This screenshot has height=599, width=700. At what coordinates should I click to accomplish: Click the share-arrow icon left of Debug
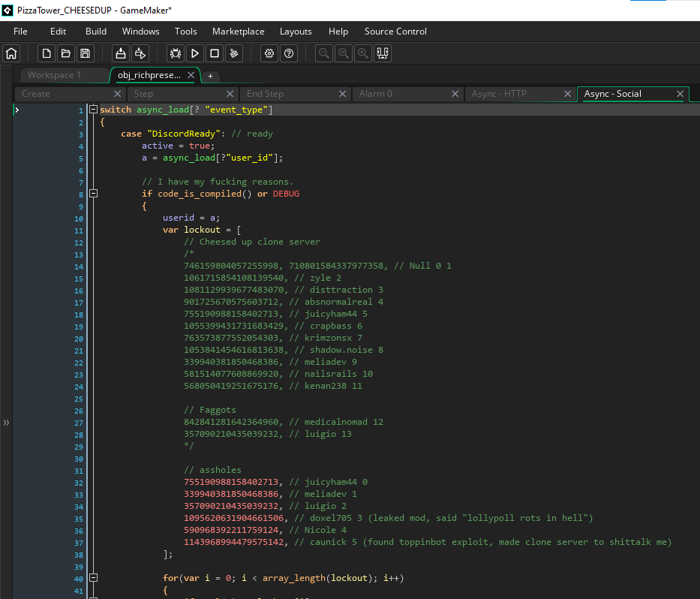pyautogui.click(x=140, y=53)
